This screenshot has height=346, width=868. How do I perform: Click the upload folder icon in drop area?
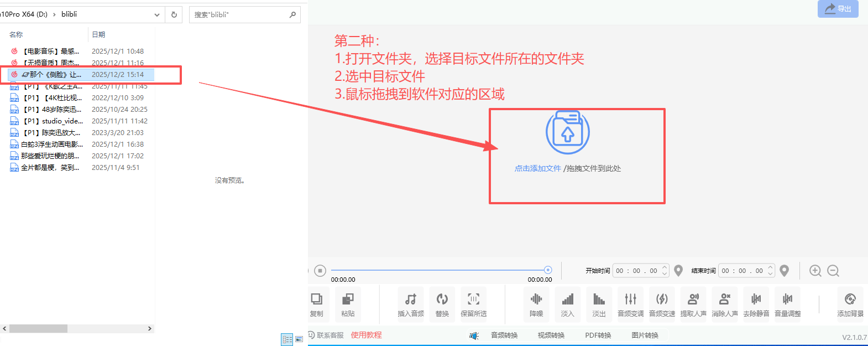click(568, 133)
